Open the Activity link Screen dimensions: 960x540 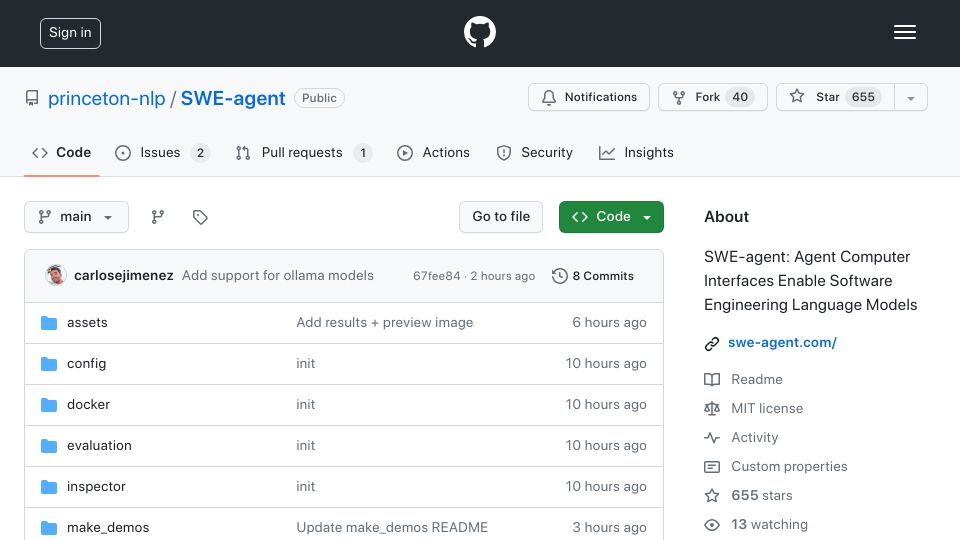(x=754, y=438)
